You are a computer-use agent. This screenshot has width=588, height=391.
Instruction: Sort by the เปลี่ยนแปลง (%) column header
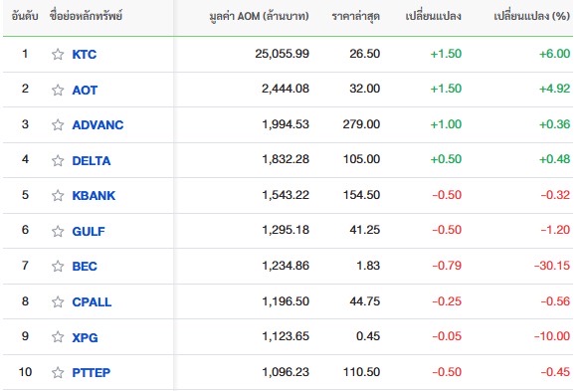pyautogui.click(x=531, y=16)
